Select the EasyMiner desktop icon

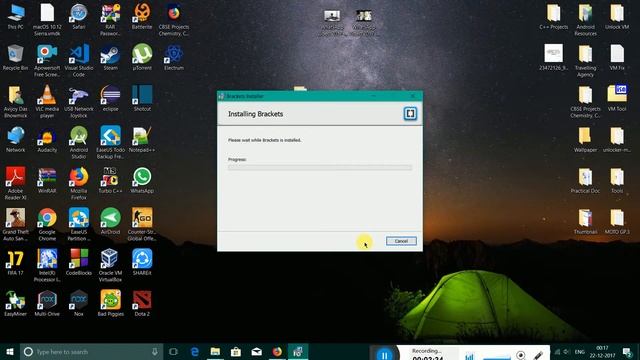tap(16, 304)
